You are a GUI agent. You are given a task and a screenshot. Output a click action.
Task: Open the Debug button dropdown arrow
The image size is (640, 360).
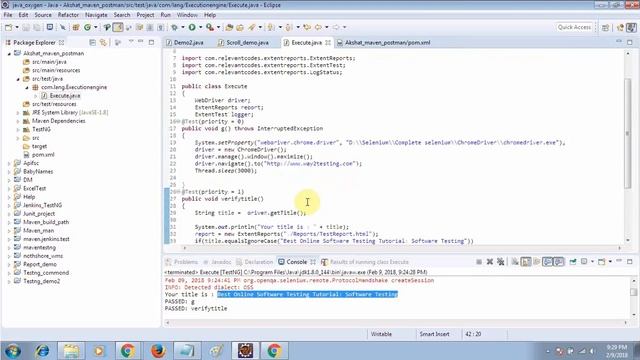pos(182,27)
